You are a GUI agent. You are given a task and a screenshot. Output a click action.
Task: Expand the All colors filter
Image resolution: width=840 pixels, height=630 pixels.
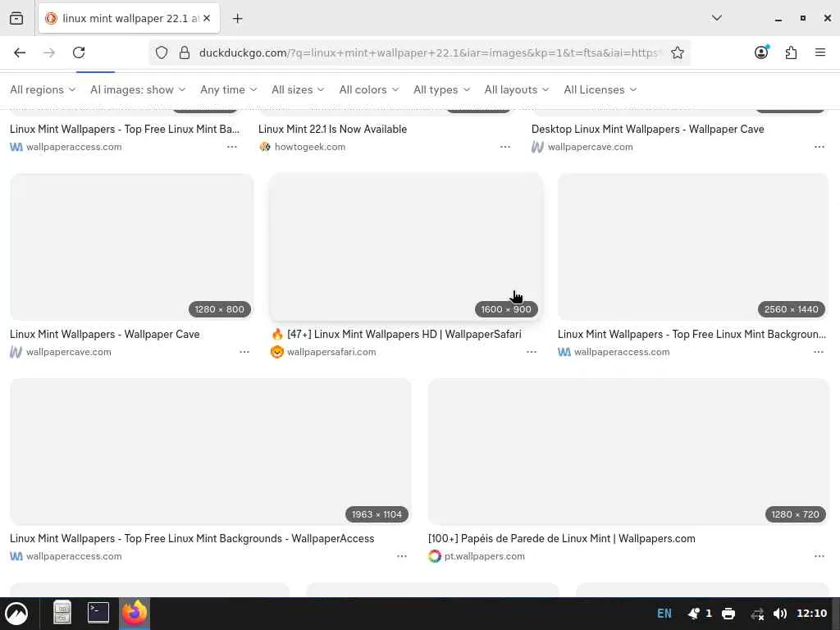click(369, 89)
